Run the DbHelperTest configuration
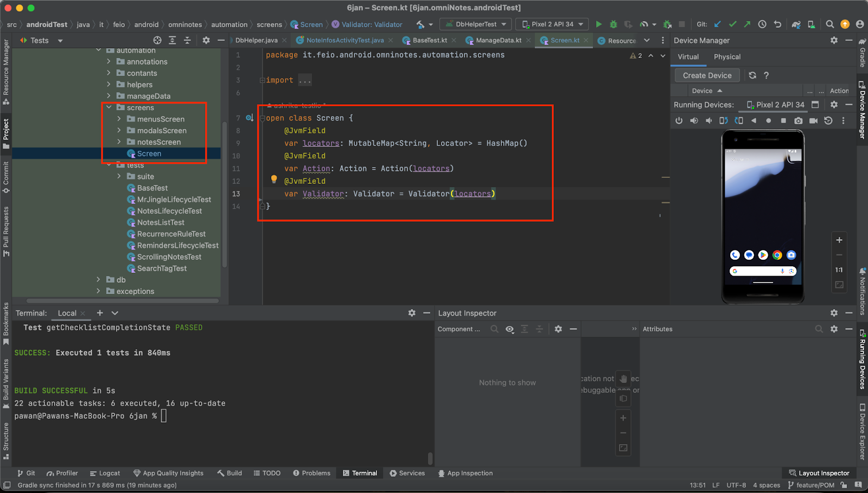The height and width of the screenshot is (493, 868). click(x=599, y=24)
